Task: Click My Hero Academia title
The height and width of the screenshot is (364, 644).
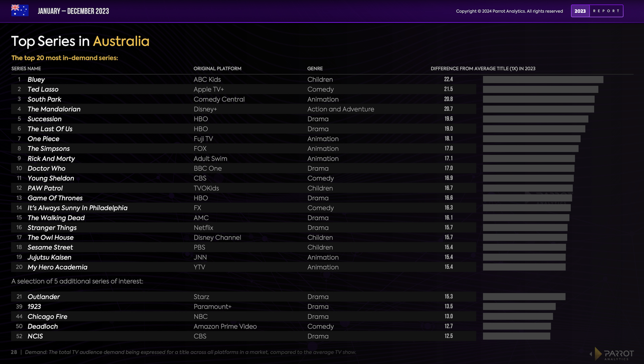Action: [x=58, y=267]
